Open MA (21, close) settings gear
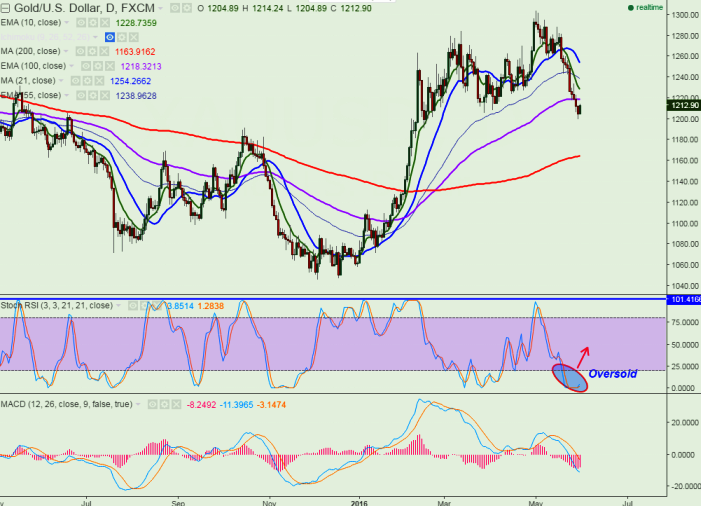This screenshot has height=506, width=701. (x=88, y=81)
